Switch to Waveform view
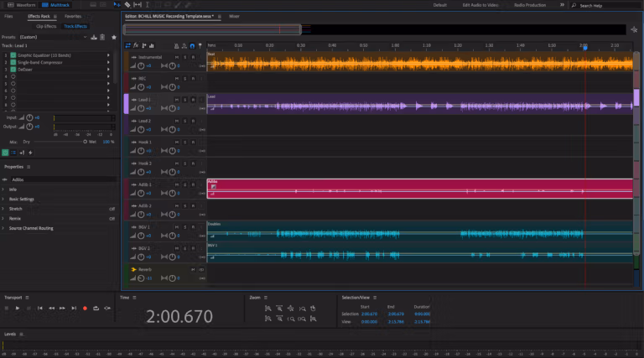 tap(21, 5)
